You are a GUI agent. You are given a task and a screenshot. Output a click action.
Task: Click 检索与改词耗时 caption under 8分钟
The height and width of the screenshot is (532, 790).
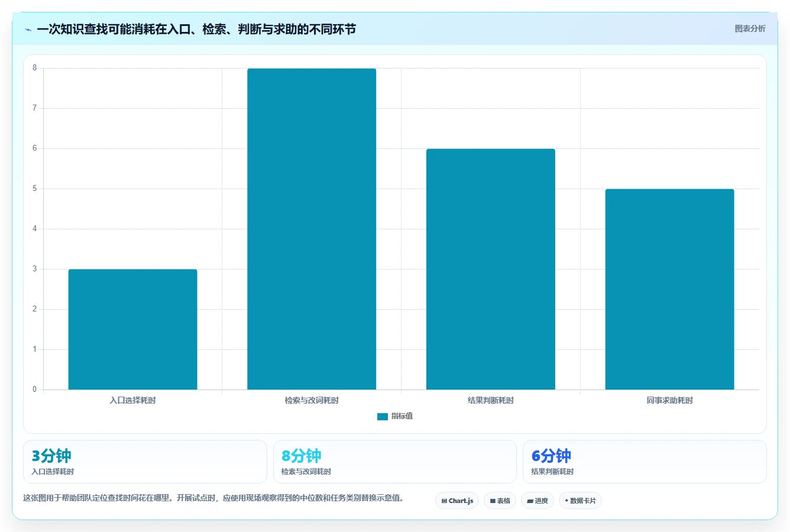pyautogui.click(x=306, y=472)
